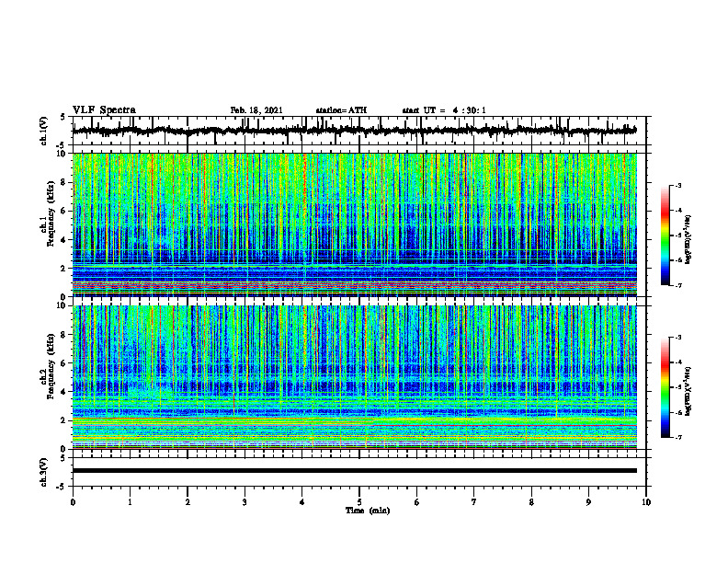The image size is (728, 563).
Task: Click the upper color scale bar
Action: coord(665,236)
